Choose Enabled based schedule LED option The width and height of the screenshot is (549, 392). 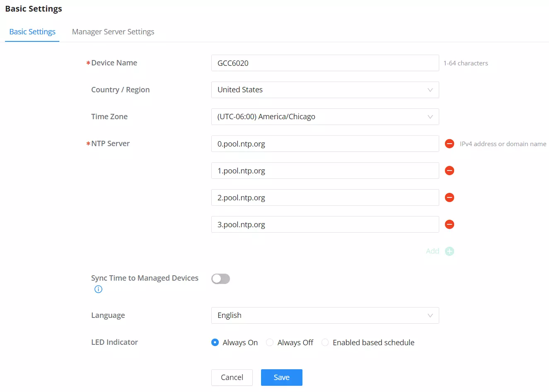click(x=325, y=342)
